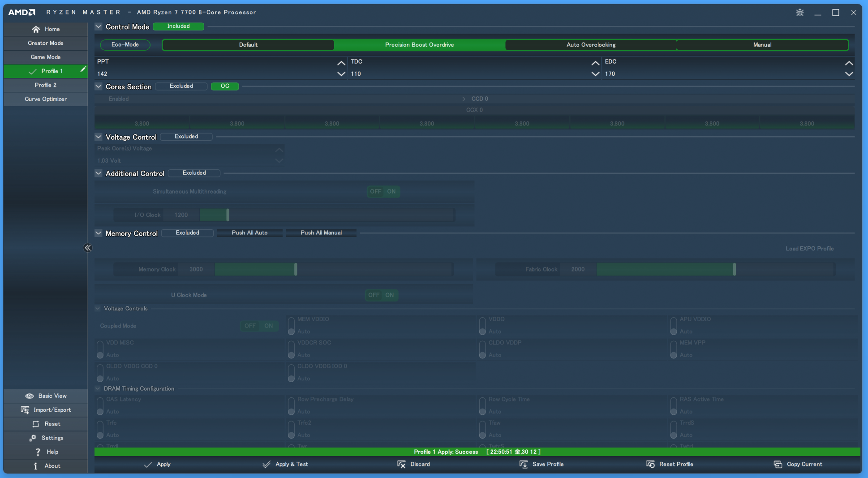Click the Eco-Mode button
This screenshot has width=868, height=478.
(125, 45)
